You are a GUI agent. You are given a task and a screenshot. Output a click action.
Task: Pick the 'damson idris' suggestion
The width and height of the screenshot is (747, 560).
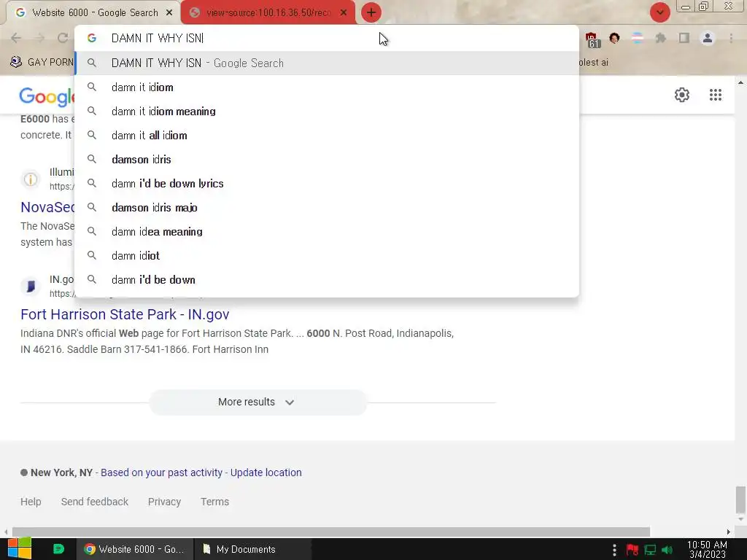328,160
